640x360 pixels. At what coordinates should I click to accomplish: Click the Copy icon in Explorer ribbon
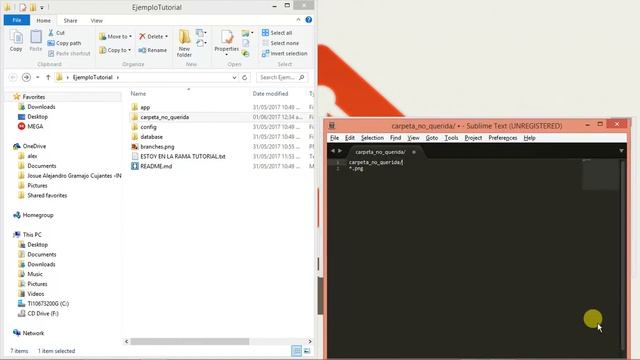(x=16, y=41)
